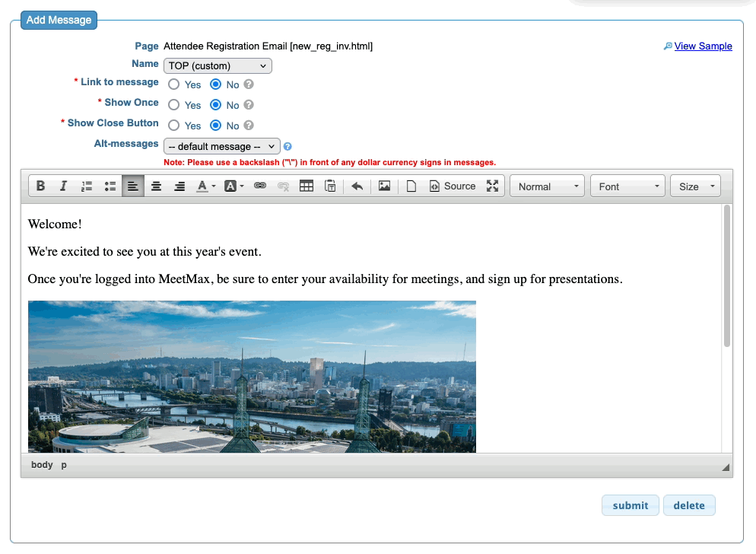
Task: Select Yes for Show Once
Action: tap(174, 105)
